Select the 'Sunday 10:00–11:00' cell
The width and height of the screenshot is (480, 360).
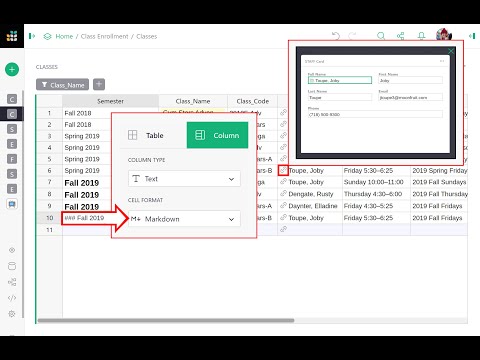click(376, 182)
